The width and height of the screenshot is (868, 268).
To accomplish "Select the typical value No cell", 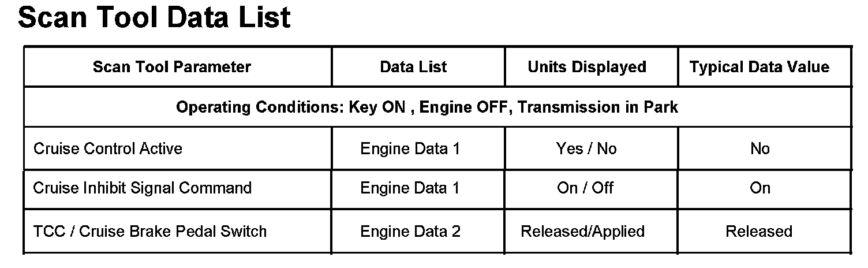I will 760,149.
